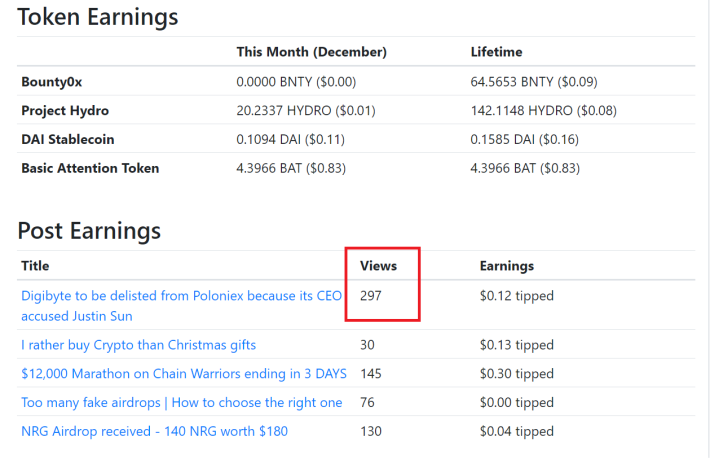Screen dimensions: 710x468
Task: Click the $0.30 tipped earnings value
Action: (x=516, y=374)
